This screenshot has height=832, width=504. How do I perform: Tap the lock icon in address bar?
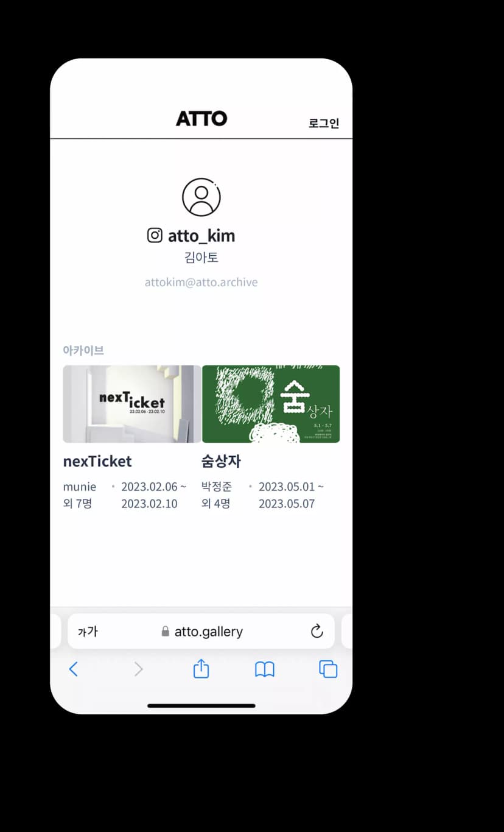165,632
